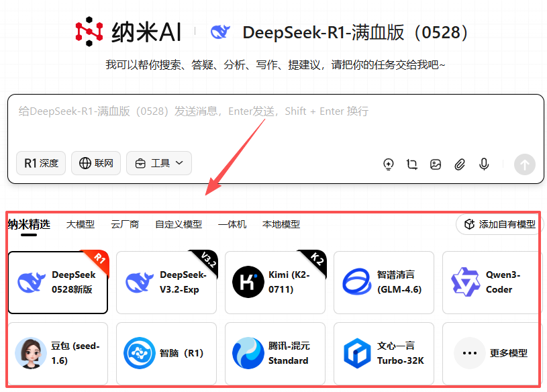Click the Qwen3-Coder purple star icon

465,282
